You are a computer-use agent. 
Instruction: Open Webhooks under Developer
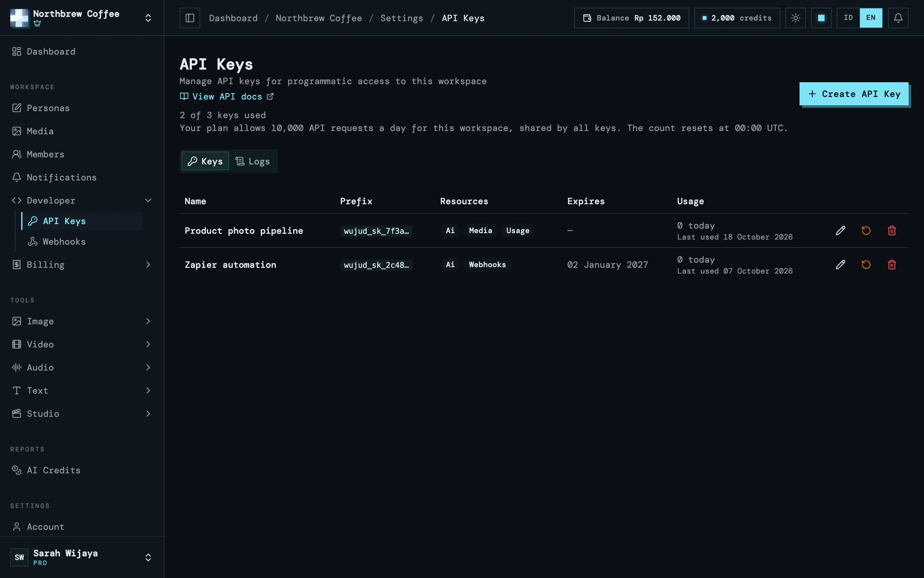point(83,241)
